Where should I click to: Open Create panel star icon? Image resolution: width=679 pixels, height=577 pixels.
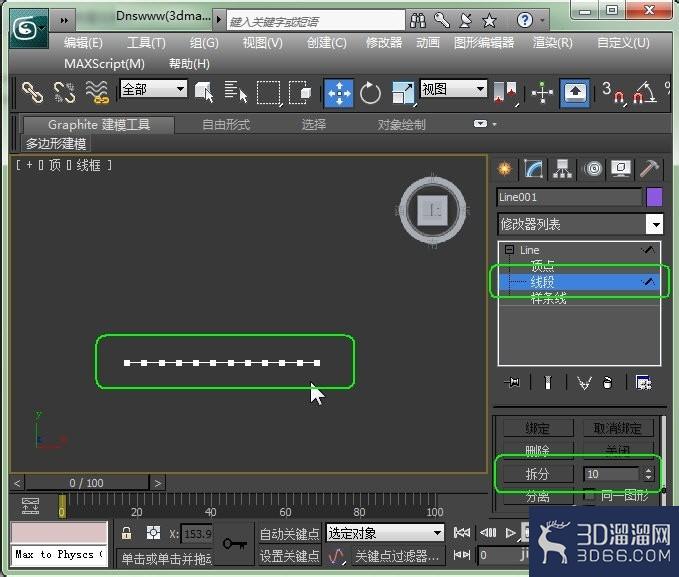(504, 169)
